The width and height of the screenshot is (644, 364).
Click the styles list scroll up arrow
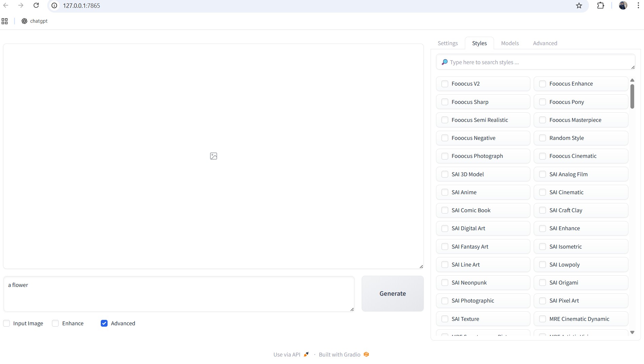(632, 80)
